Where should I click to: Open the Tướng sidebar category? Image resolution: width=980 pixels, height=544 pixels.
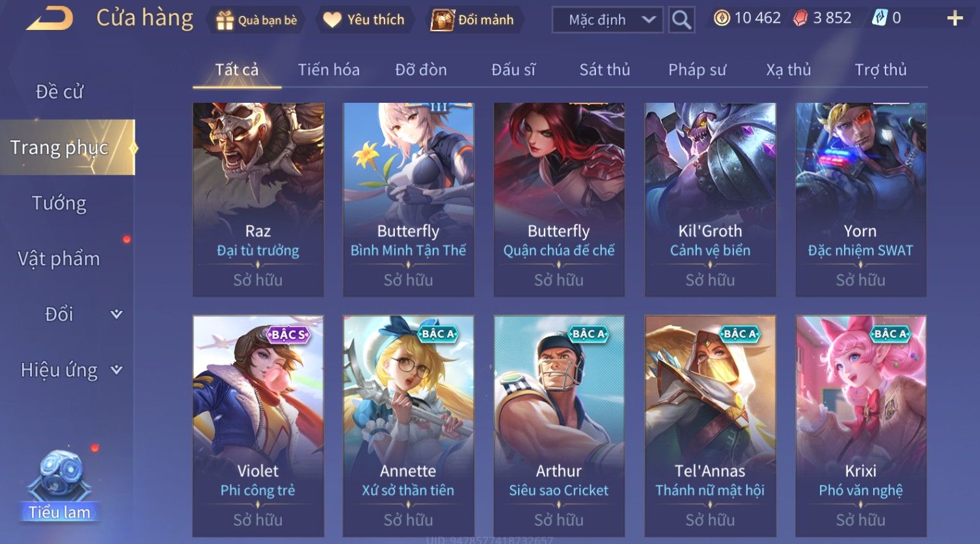[x=60, y=203]
